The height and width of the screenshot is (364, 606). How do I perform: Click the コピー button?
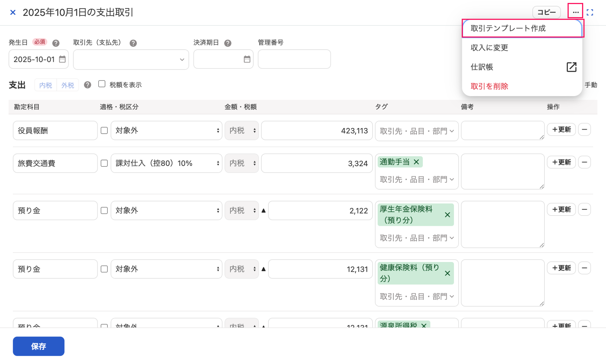pos(547,12)
